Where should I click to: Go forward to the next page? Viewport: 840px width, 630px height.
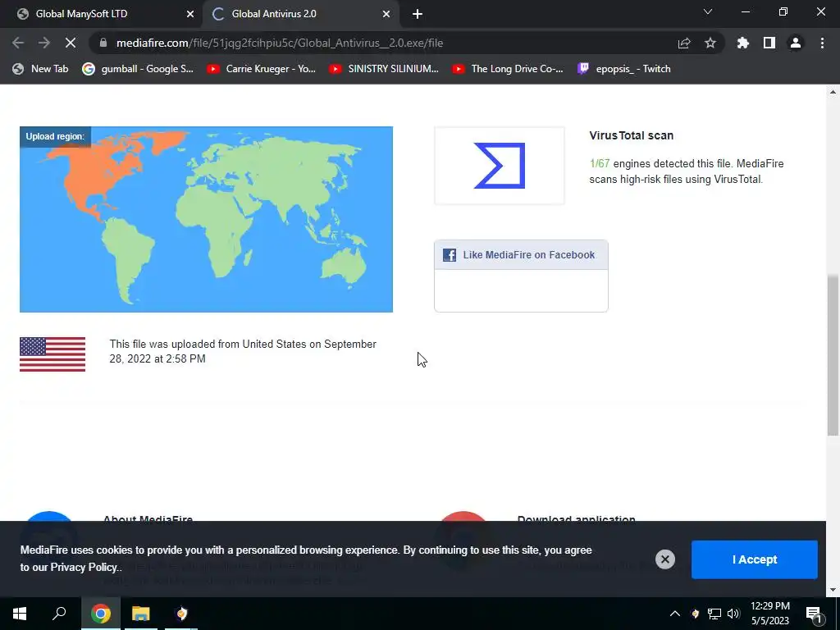pos(44,43)
